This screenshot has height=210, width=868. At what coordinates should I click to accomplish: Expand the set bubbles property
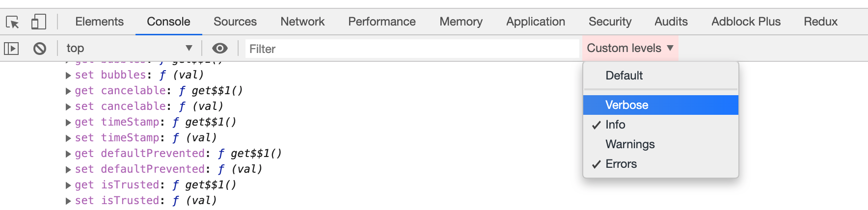(68, 76)
